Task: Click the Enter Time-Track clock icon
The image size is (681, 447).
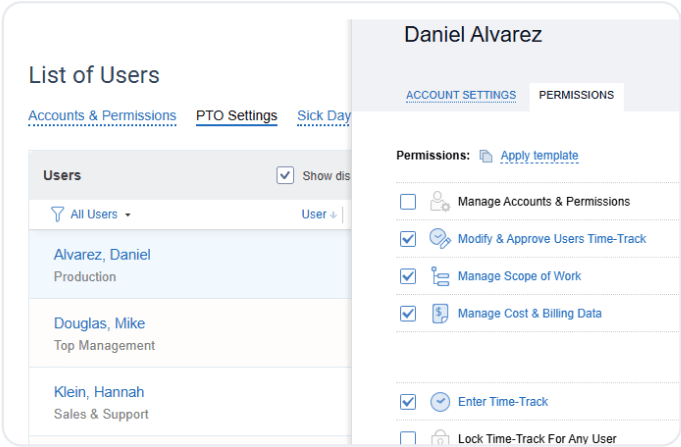Action: point(439,402)
